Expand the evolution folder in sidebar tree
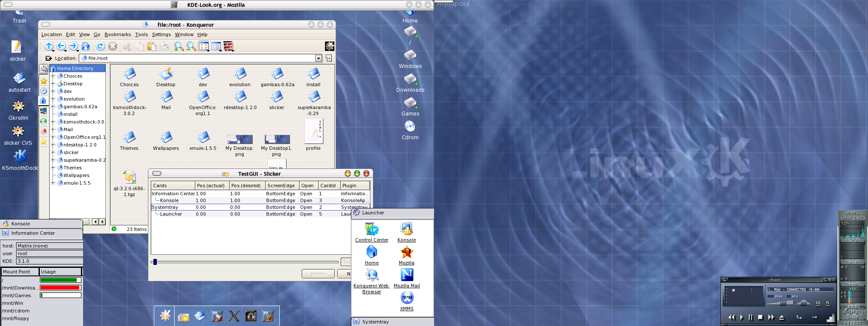868x326 pixels. click(53, 99)
